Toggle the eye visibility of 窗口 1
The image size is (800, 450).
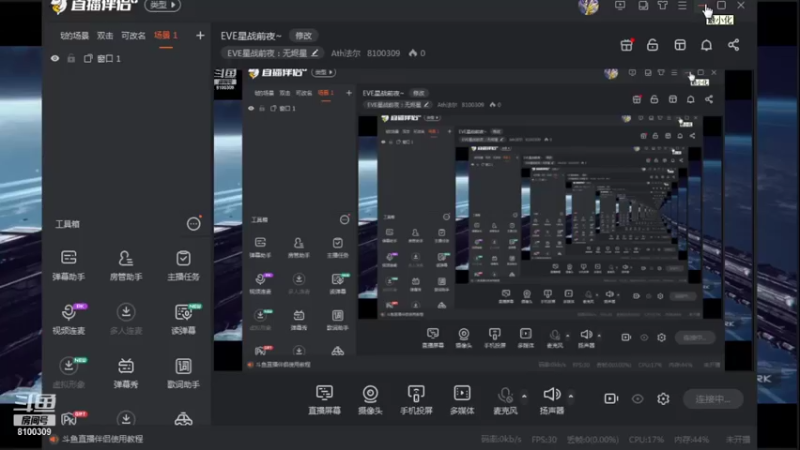pos(55,59)
